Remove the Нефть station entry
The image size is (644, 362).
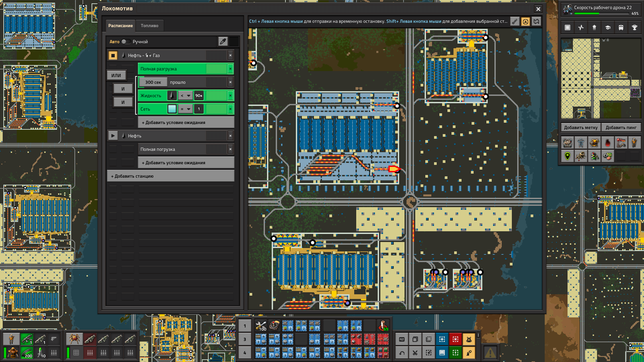(230, 136)
